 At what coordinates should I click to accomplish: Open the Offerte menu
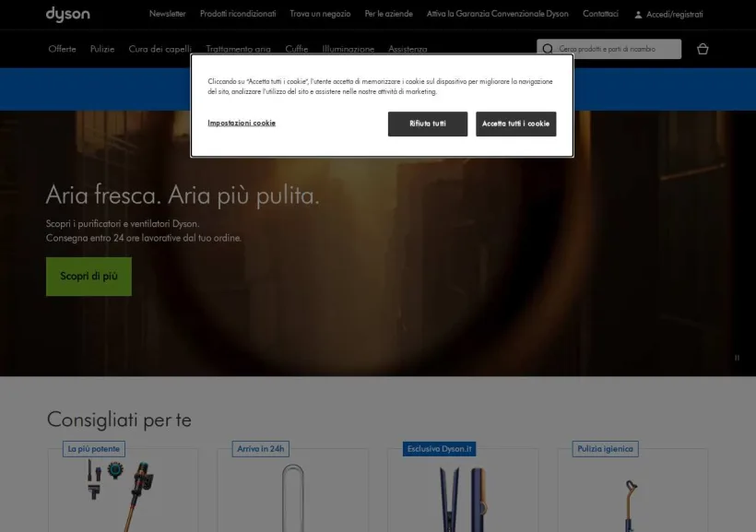pyautogui.click(x=62, y=49)
